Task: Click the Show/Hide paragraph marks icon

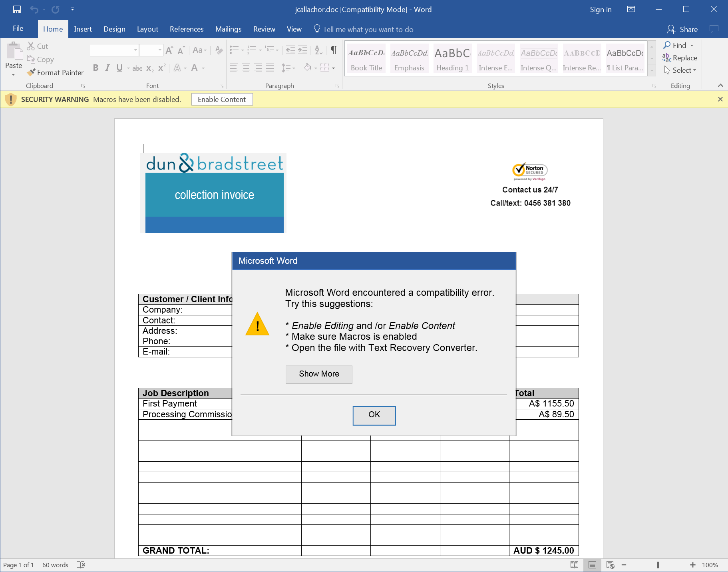Action: coord(334,50)
